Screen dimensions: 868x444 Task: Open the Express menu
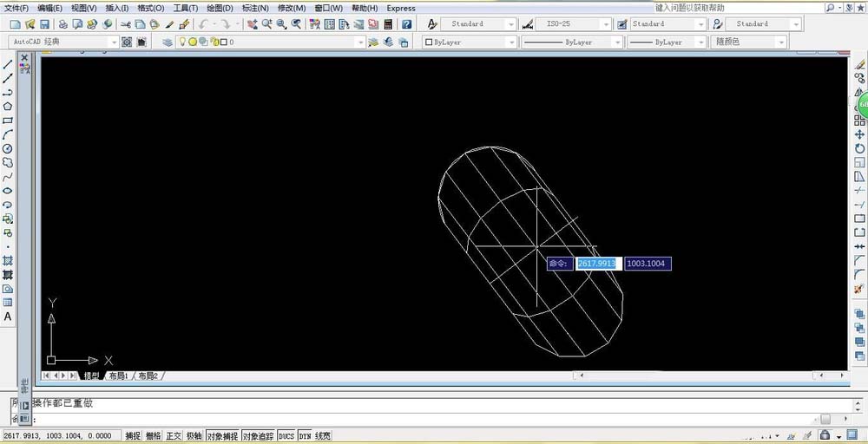pos(401,9)
